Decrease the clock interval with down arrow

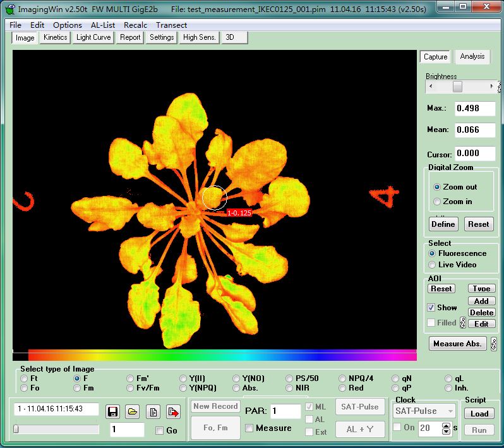[x=447, y=431]
